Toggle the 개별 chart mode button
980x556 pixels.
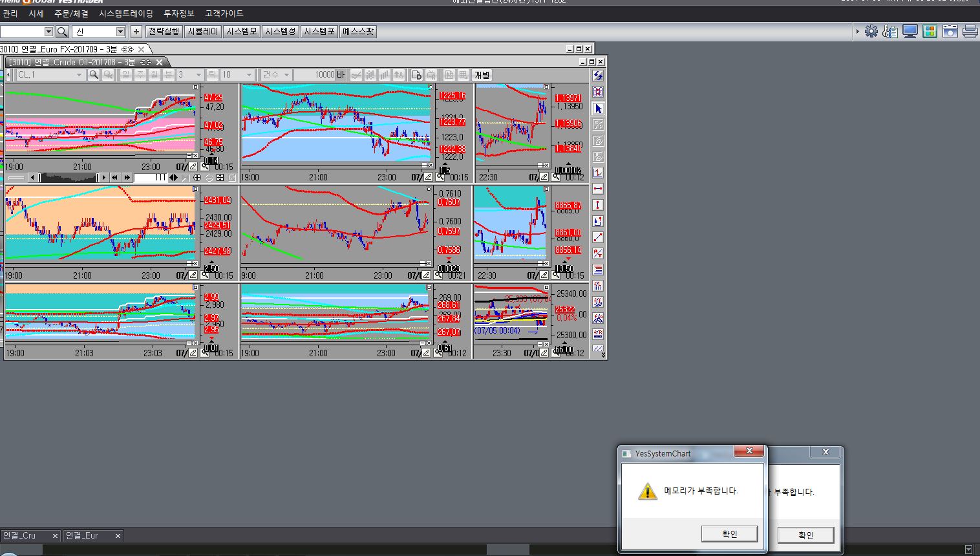click(x=482, y=75)
